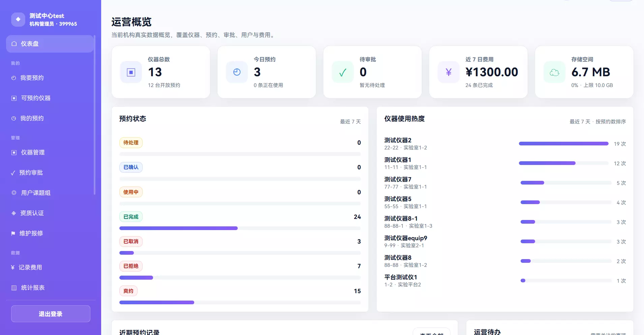The height and width of the screenshot is (335, 644).
Task: Click 测试仪器1 usage bar
Action: (564, 163)
